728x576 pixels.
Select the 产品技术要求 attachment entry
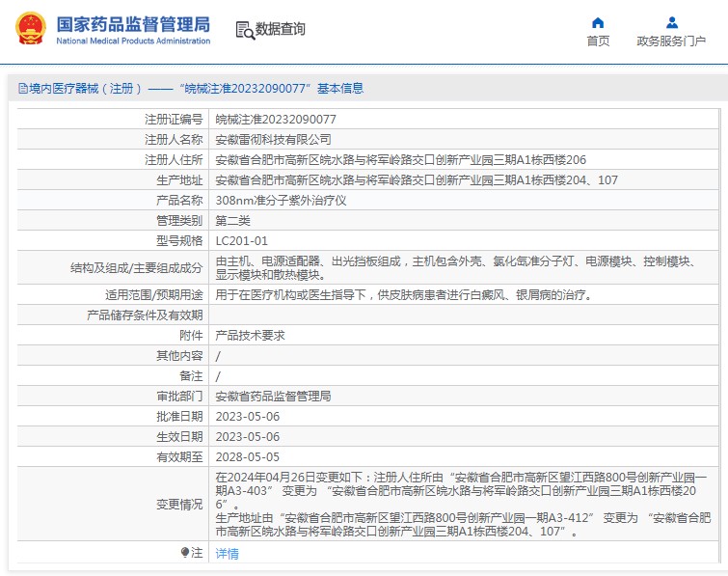(250, 336)
